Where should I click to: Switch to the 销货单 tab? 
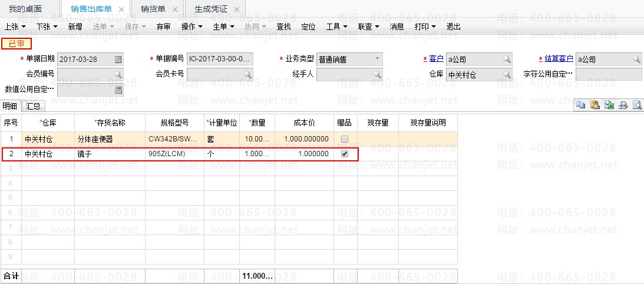(153, 9)
